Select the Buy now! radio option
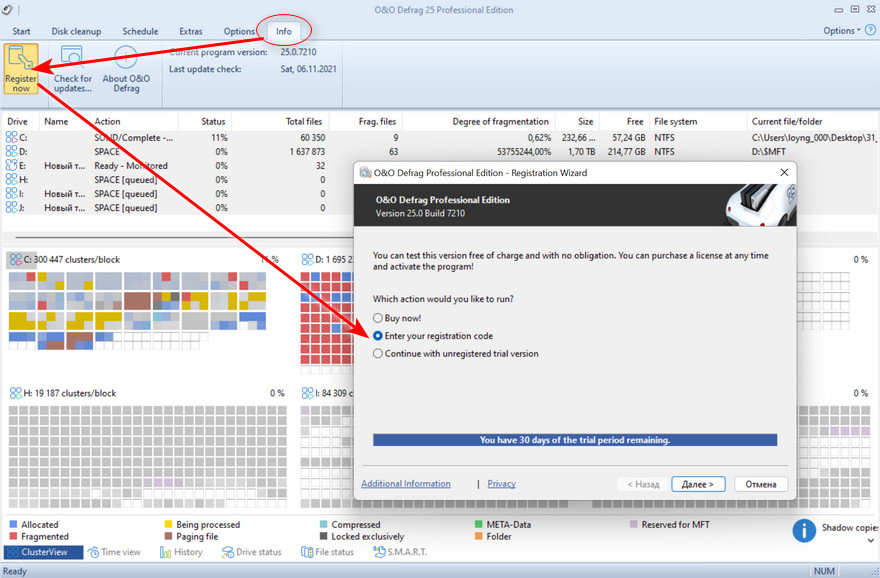The width and height of the screenshot is (880, 578). 377,318
